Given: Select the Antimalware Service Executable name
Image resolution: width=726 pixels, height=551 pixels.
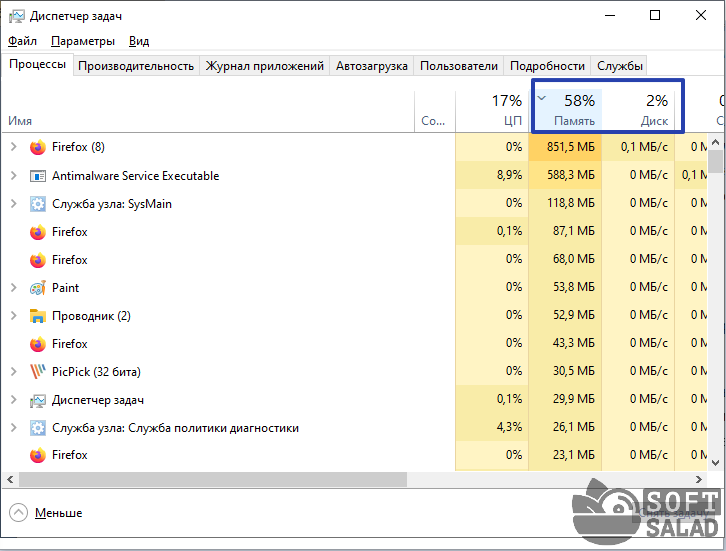Looking at the screenshot, I should tap(135, 176).
